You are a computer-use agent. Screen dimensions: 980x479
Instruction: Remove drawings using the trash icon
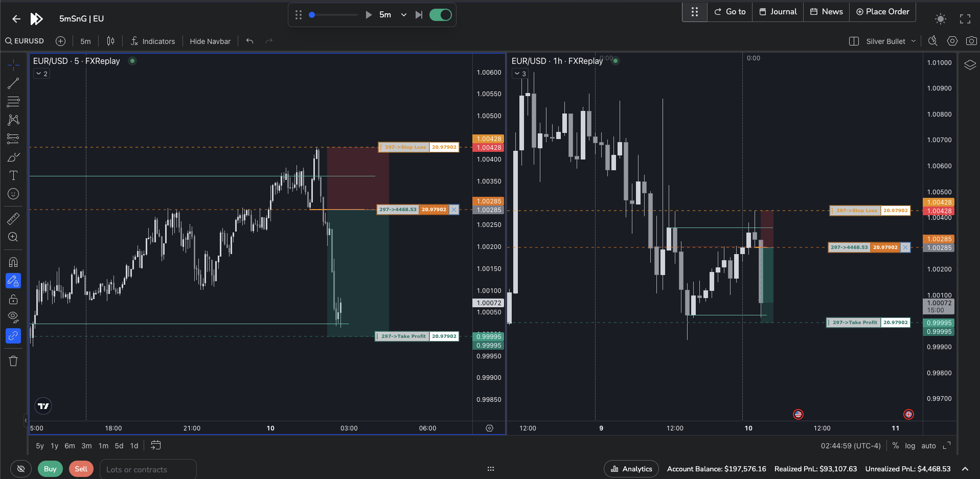tap(13, 360)
